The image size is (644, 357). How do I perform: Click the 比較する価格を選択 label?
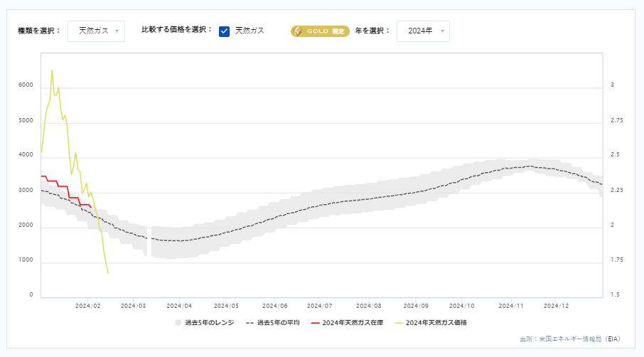(177, 30)
